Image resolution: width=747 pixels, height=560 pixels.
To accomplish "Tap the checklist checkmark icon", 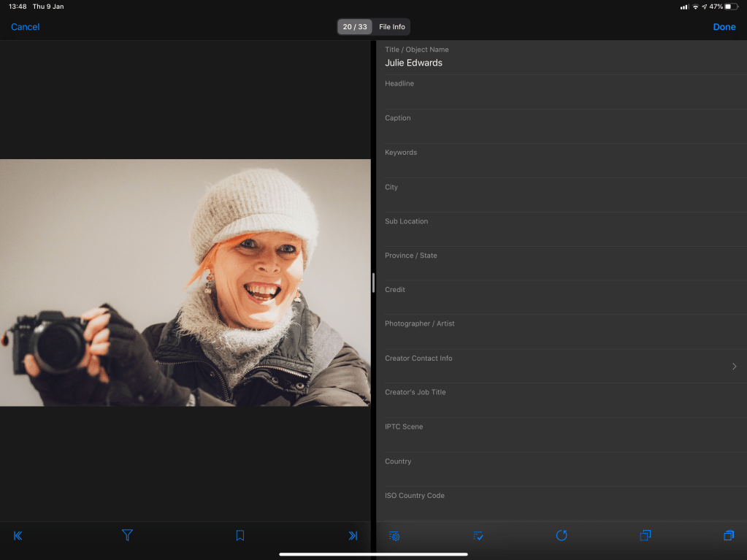I will (x=478, y=536).
